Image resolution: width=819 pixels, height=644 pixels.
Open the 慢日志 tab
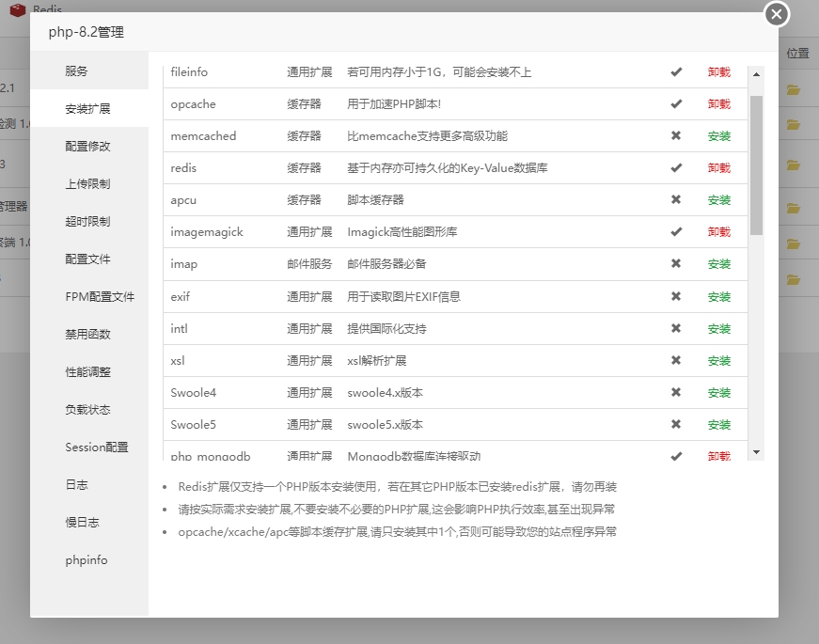(x=89, y=522)
